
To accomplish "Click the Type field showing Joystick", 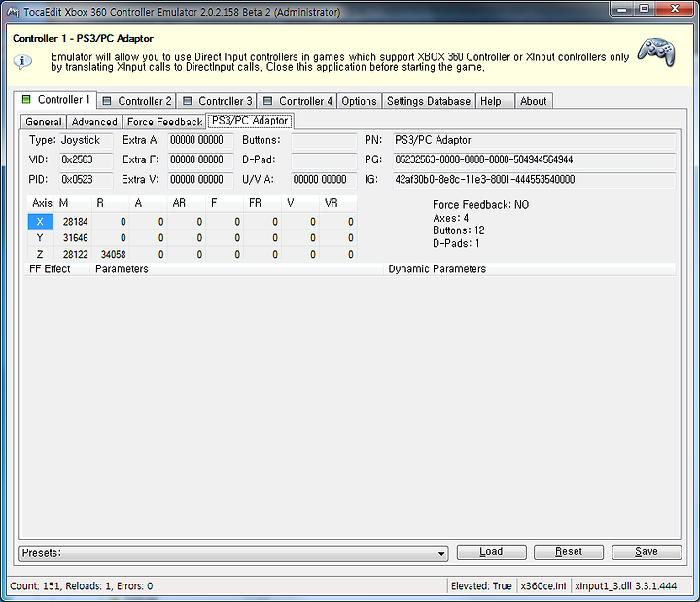I will 87,140.
